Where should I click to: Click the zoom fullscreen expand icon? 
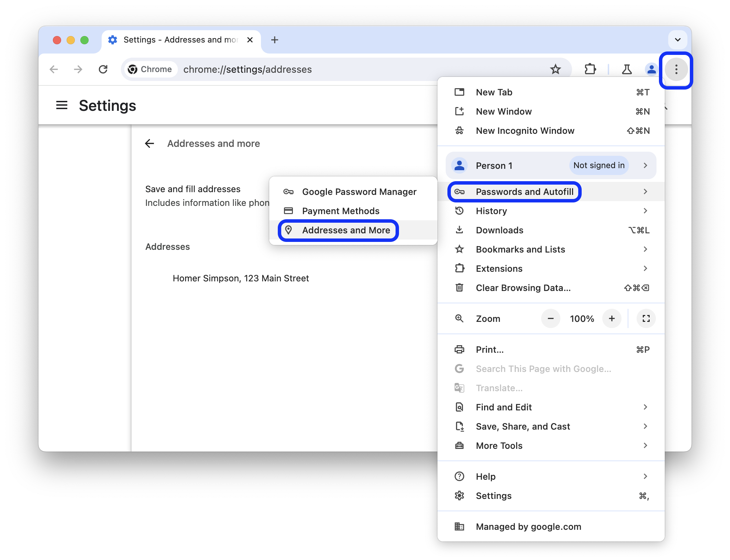click(x=646, y=318)
